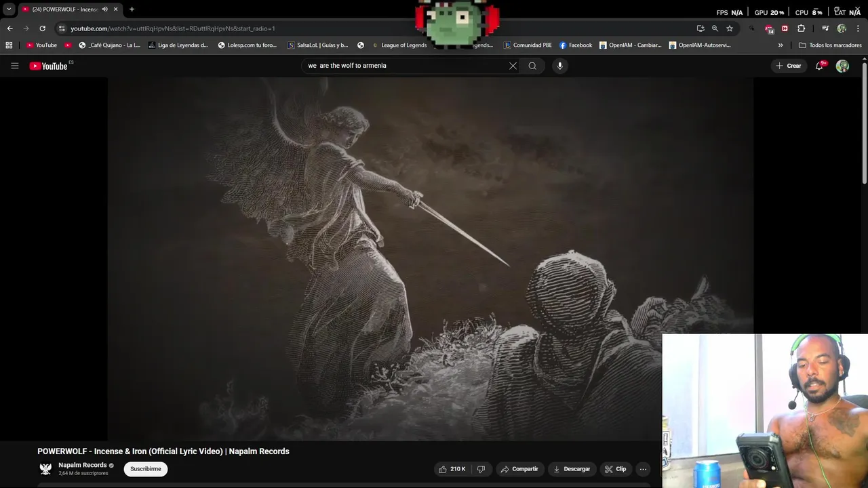View site information icon in the address bar
This screenshot has height=488, width=868.
(62, 28)
